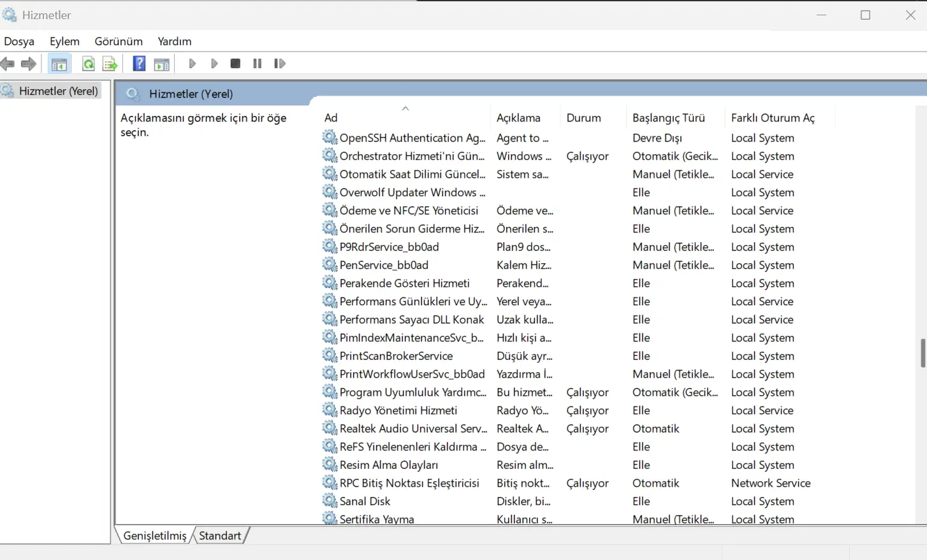
Task: Click the 'Devre Dışı' startup type cell
Action: [x=657, y=138]
